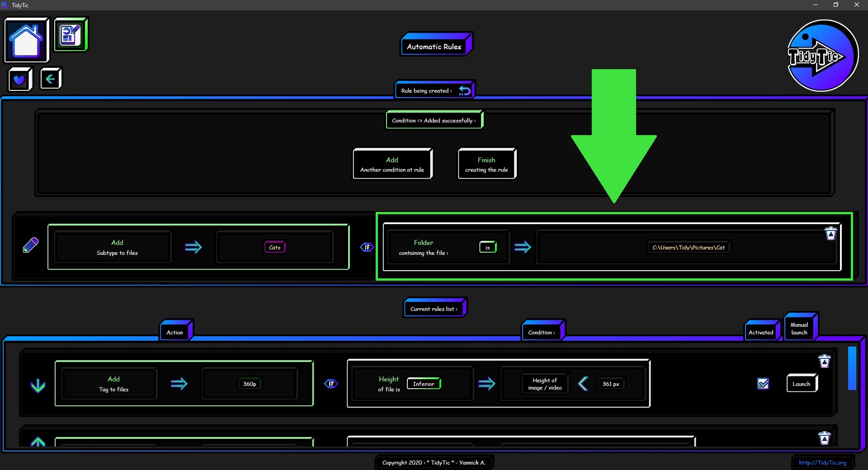Edit the rule with the pencil icon
868x470 pixels.
click(x=31, y=245)
